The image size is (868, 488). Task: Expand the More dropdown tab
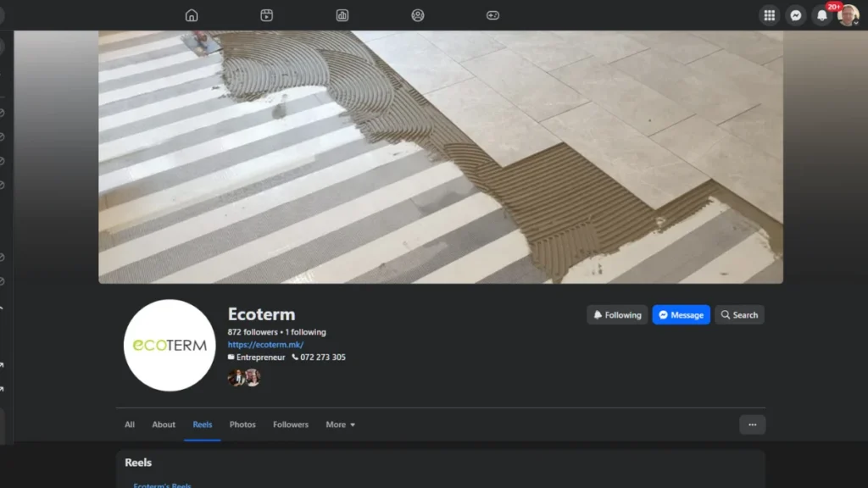(341, 424)
